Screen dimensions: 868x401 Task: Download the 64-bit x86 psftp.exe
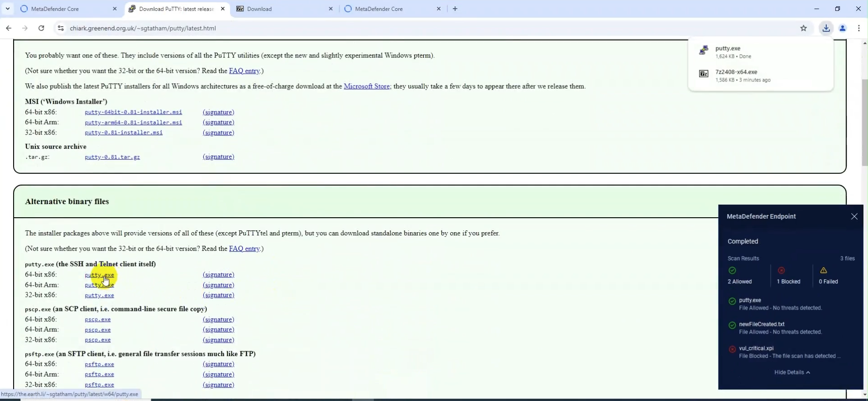99,364
